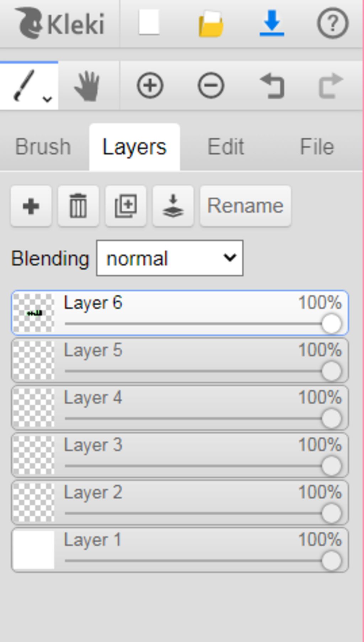Merge layer down with merge icon
This screenshot has width=364, height=642.
tap(173, 206)
